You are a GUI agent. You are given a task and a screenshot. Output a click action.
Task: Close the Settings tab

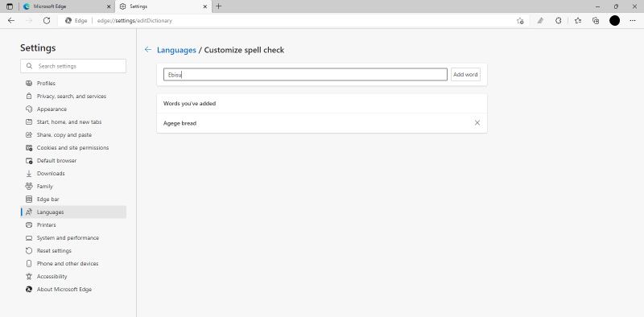tap(205, 6)
